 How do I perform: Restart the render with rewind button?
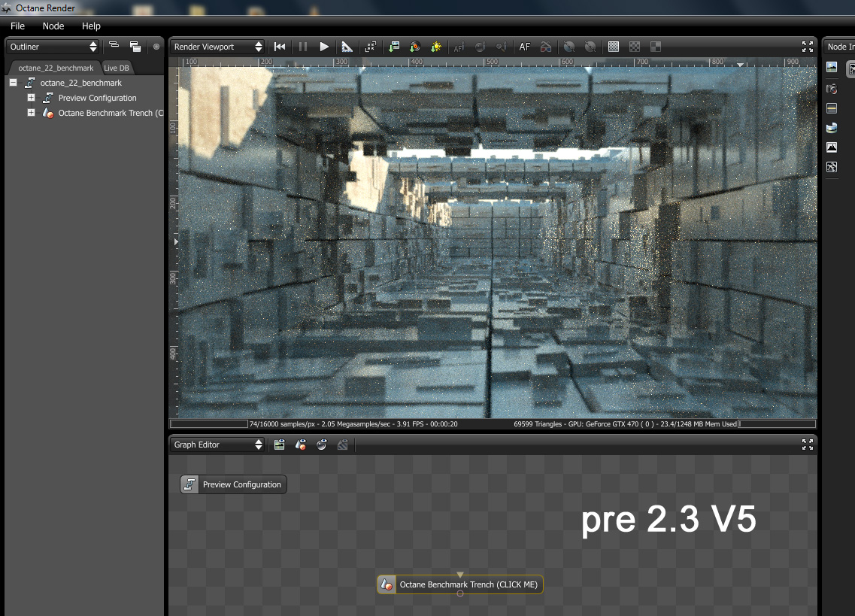tap(280, 47)
